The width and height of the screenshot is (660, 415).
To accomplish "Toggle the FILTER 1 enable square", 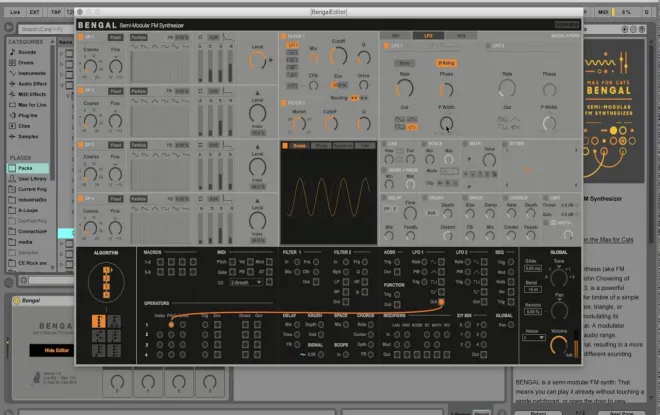I will [x=284, y=37].
